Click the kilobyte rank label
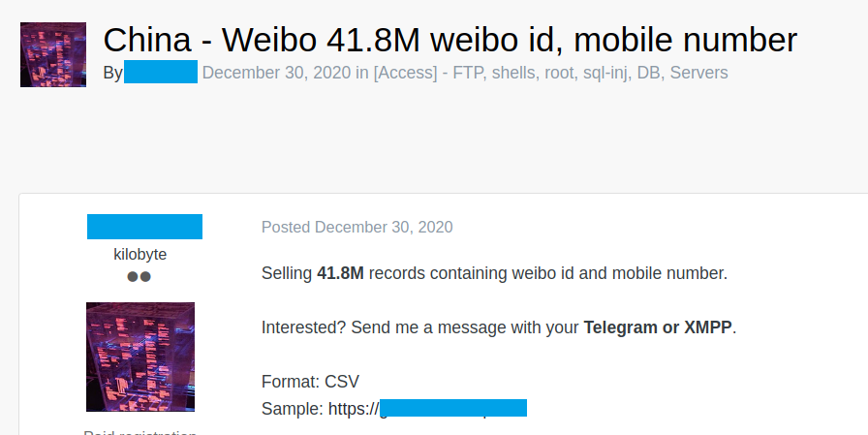 point(139,254)
